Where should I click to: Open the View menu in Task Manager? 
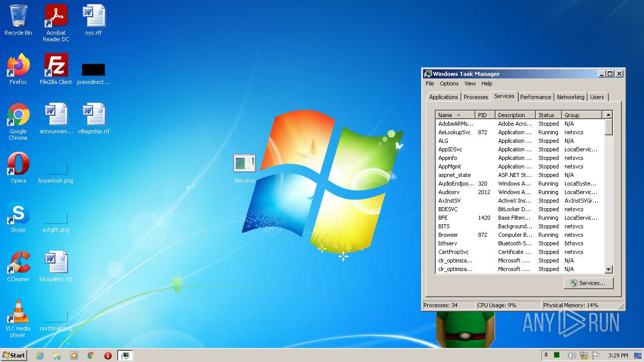pos(470,83)
